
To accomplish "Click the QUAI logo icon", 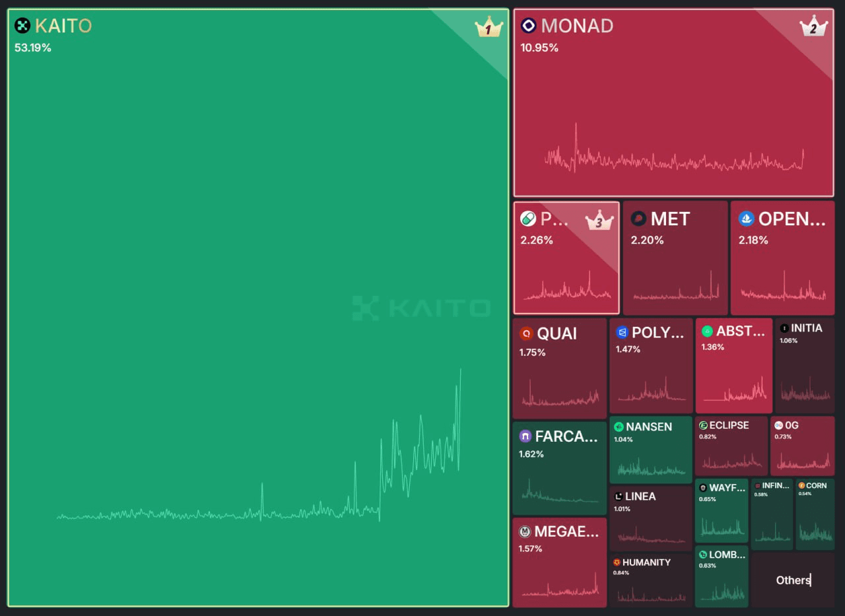I will pos(525,333).
